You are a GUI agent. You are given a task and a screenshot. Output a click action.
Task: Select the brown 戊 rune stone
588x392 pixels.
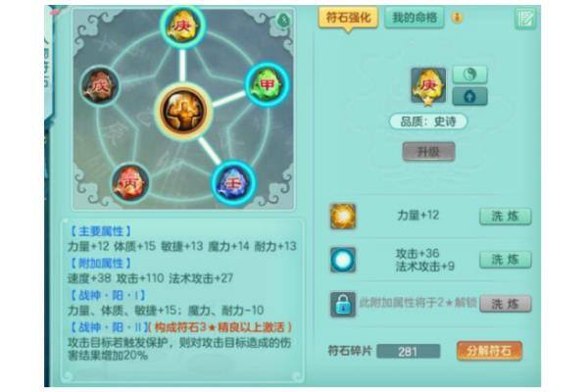coord(100,86)
